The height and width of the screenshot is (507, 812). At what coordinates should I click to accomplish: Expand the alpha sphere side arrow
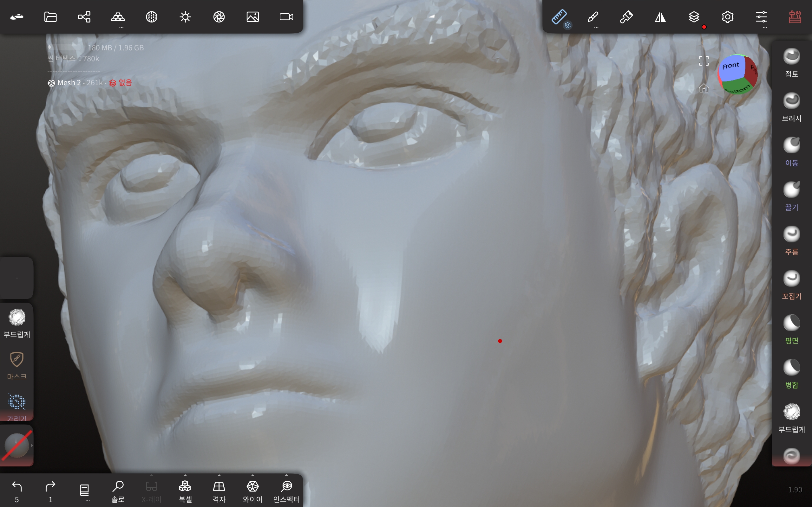pos(32,446)
